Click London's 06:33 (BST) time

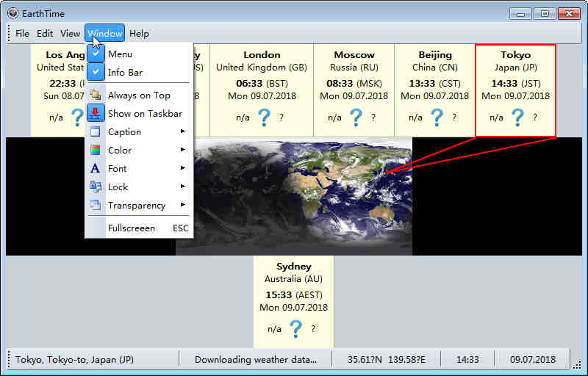[x=262, y=84]
